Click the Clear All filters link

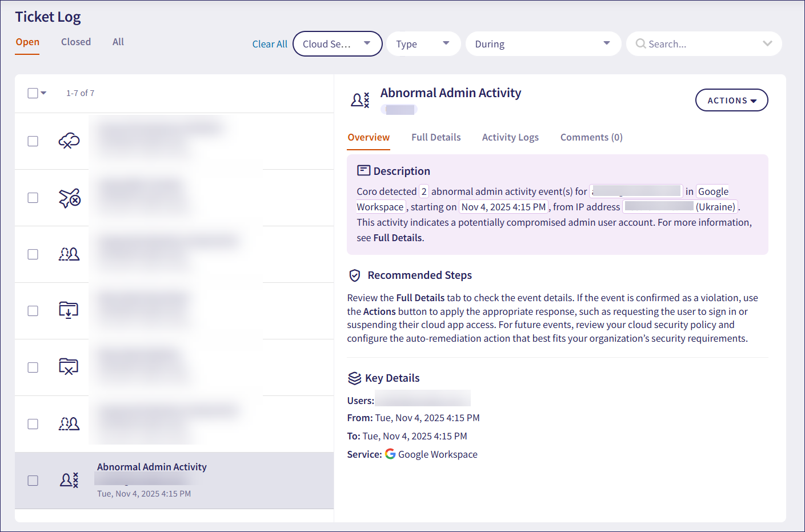[269, 43]
